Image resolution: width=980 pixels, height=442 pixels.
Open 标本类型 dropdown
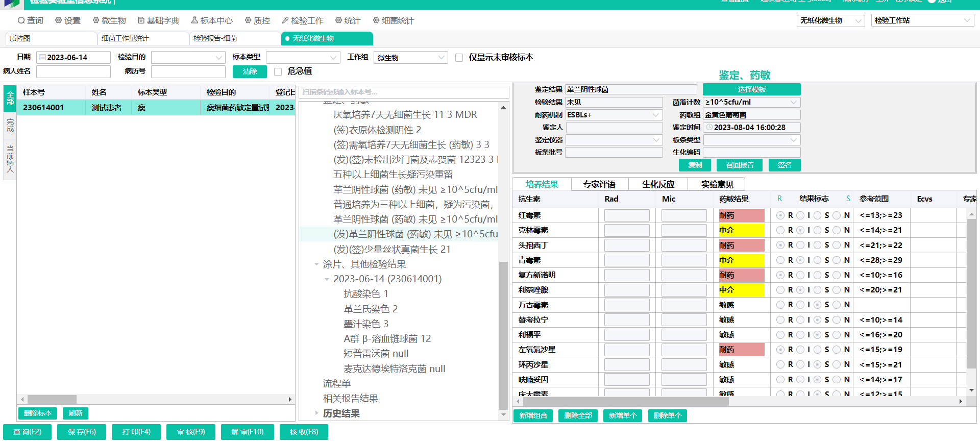pyautogui.click(x=303, y=58)
